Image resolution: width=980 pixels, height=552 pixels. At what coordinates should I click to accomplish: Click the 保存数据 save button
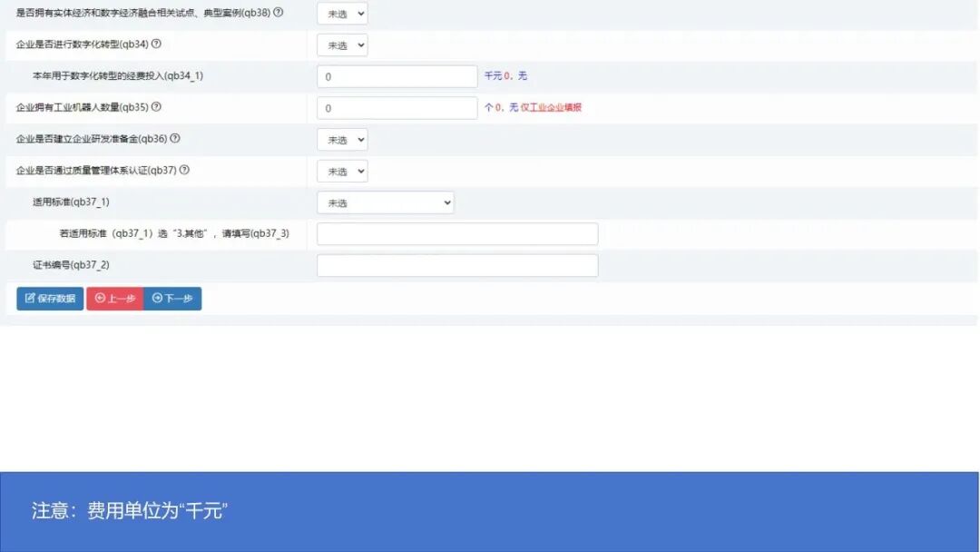tap(47, 297)
